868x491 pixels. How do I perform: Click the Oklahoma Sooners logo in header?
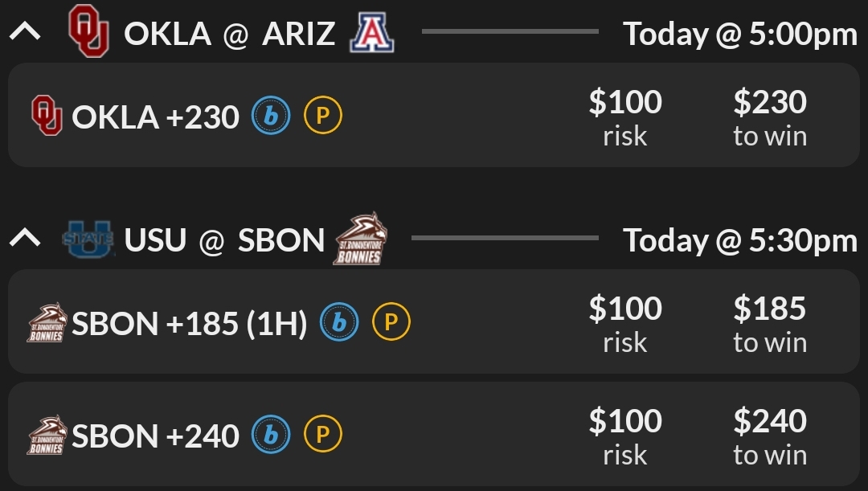88,31
